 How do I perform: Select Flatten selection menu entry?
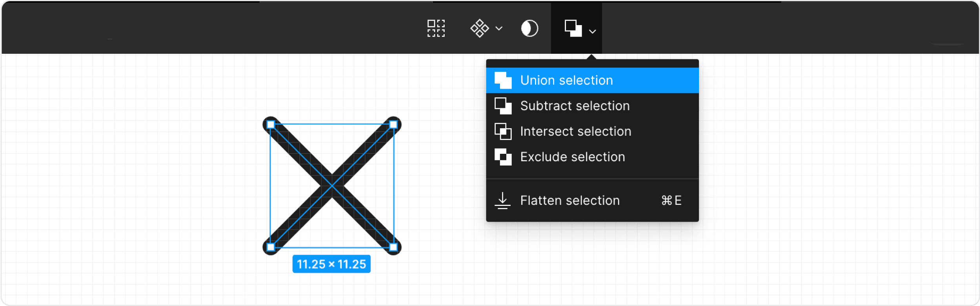pos(569,200)
